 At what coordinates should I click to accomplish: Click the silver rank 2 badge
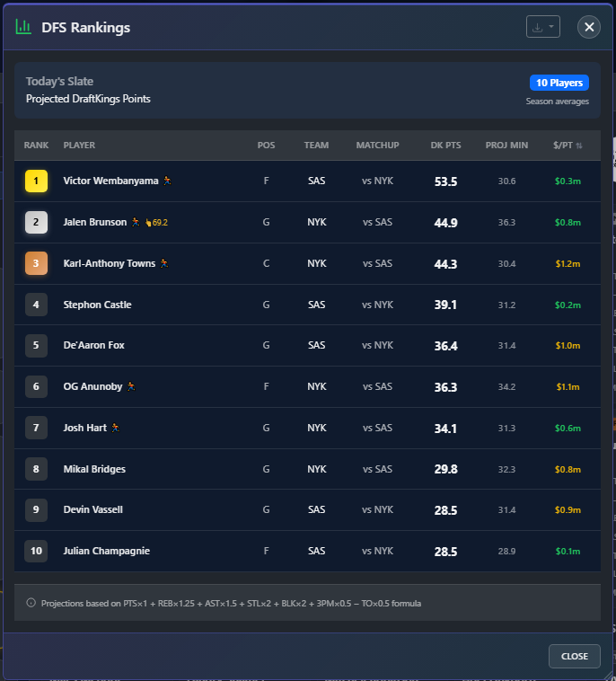(x=36, y=222)
